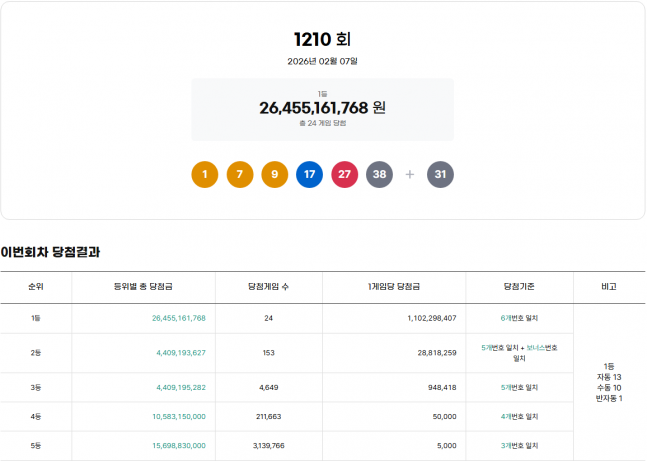Open 2등 total prize link 4,409,193,627
This screenshot has width=647, height=461.
click(x=181, y=352)
